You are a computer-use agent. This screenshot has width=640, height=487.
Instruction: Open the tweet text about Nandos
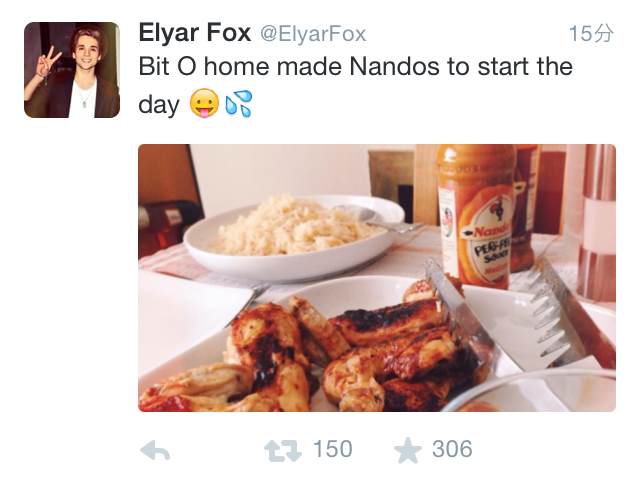point(355,85)
